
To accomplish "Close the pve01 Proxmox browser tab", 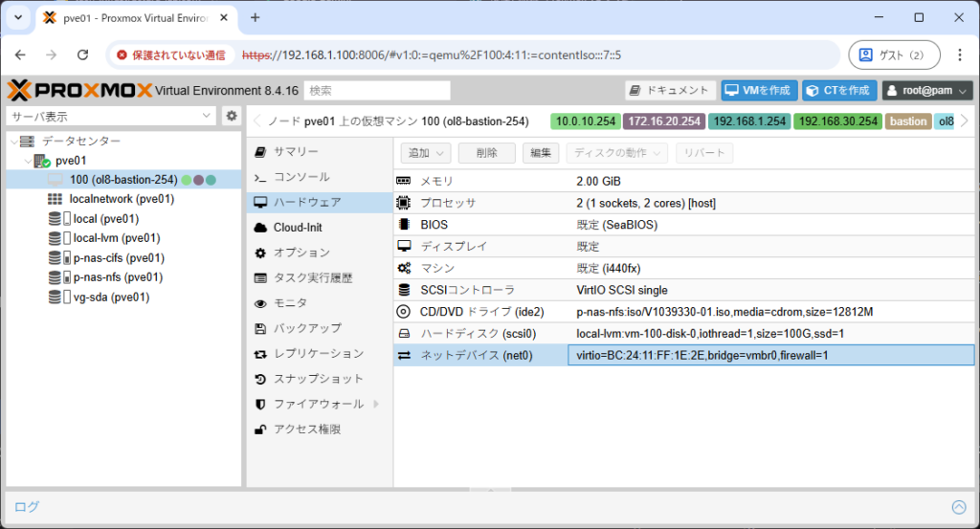I will tap(224, 18).
